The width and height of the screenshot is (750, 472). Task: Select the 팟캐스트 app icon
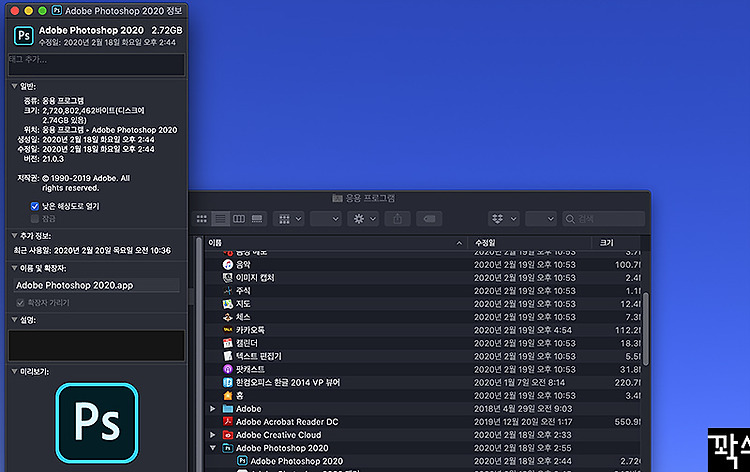pos(228,369)
